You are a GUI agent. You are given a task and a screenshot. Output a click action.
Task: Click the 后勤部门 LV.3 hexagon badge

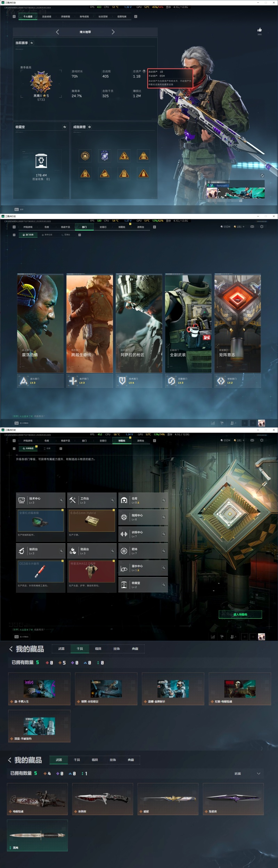(188, 381)
